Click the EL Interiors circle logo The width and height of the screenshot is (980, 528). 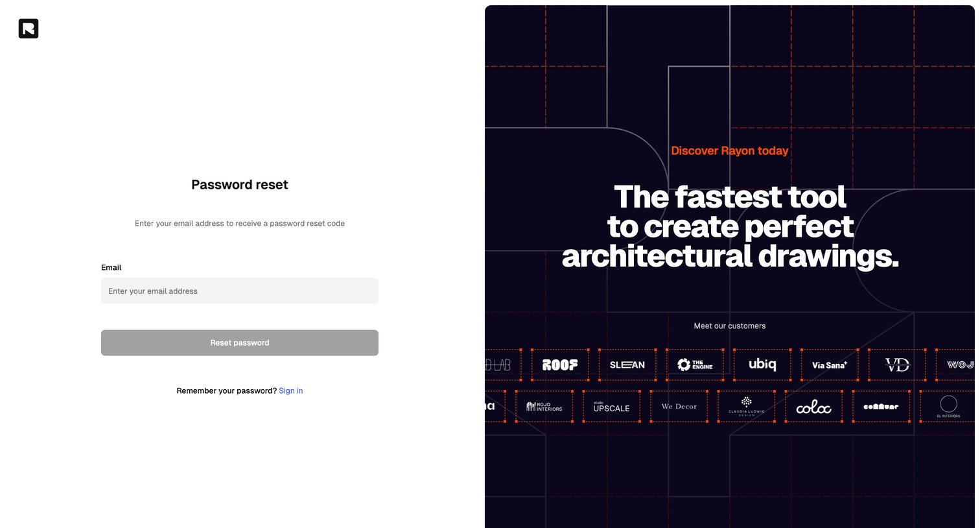pyautogui.click(x=949, y=407)
